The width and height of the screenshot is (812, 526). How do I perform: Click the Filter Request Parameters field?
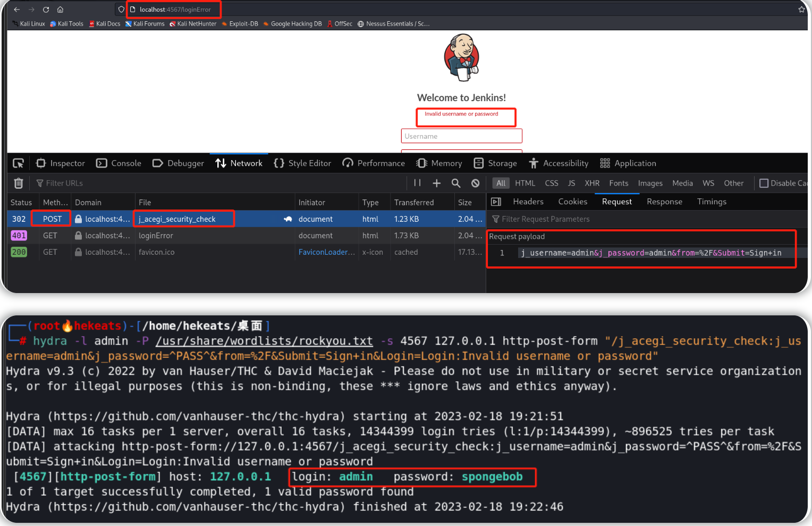point(648,219)
